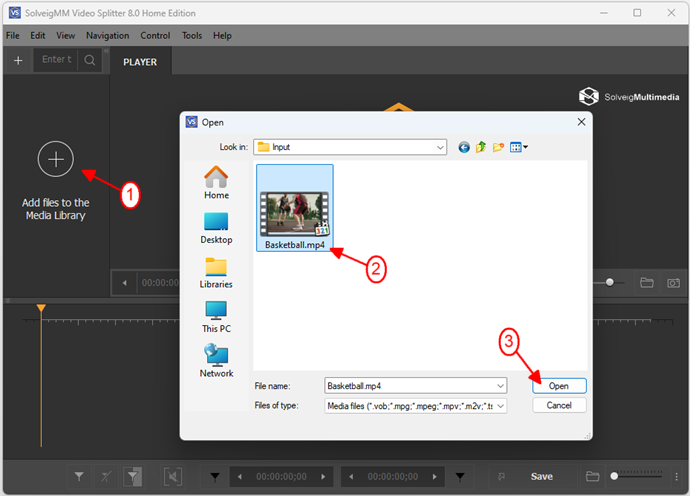Click the orange timeline playhead marker
This screenshot has width=690, height=496.
41,308
